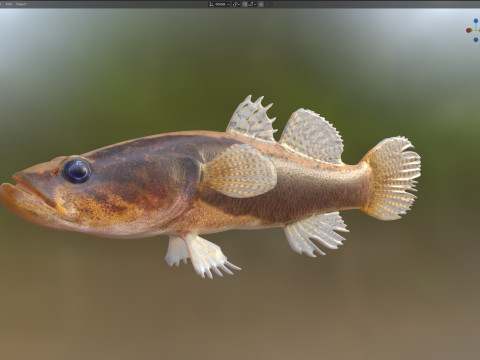Open the proportional editing falloff icon

[x=269, y=4]
